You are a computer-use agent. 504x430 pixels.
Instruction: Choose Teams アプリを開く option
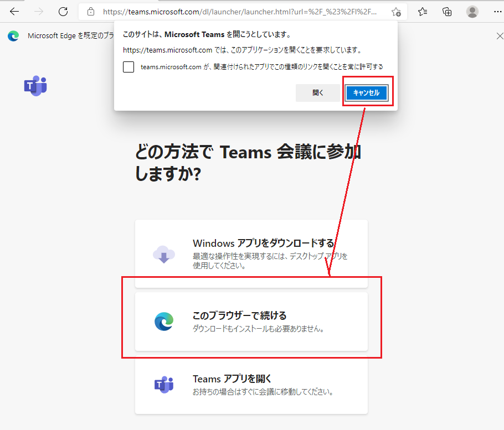tap(251, 385)
